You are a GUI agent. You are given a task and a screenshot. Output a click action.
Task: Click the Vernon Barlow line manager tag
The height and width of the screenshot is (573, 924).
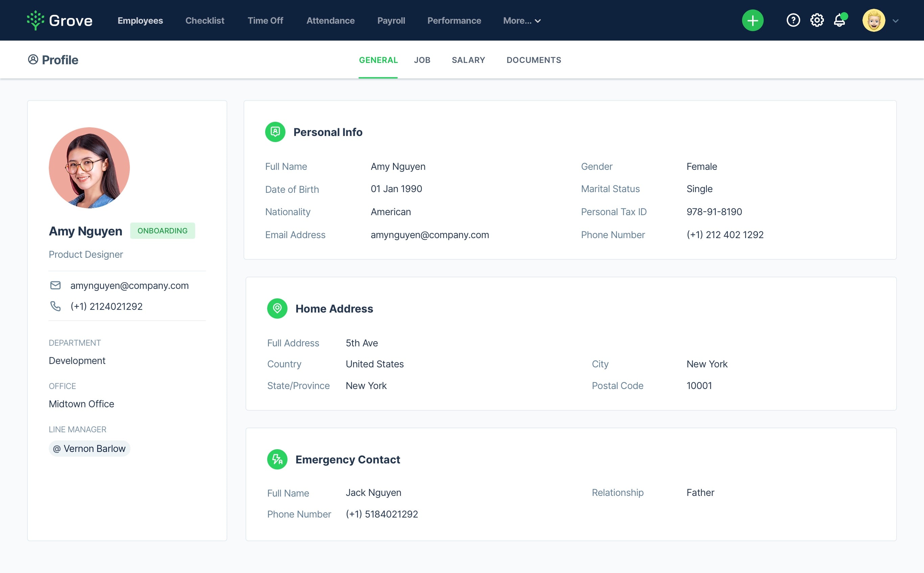point(89,449)
